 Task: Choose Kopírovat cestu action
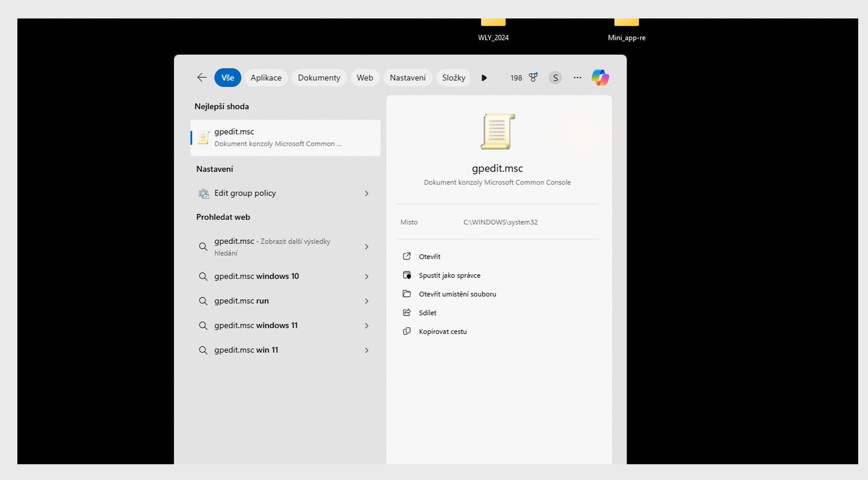[443, 331]
